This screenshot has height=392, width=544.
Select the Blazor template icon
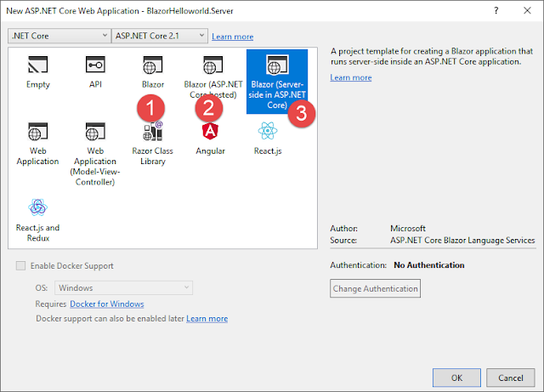(153, 65)
